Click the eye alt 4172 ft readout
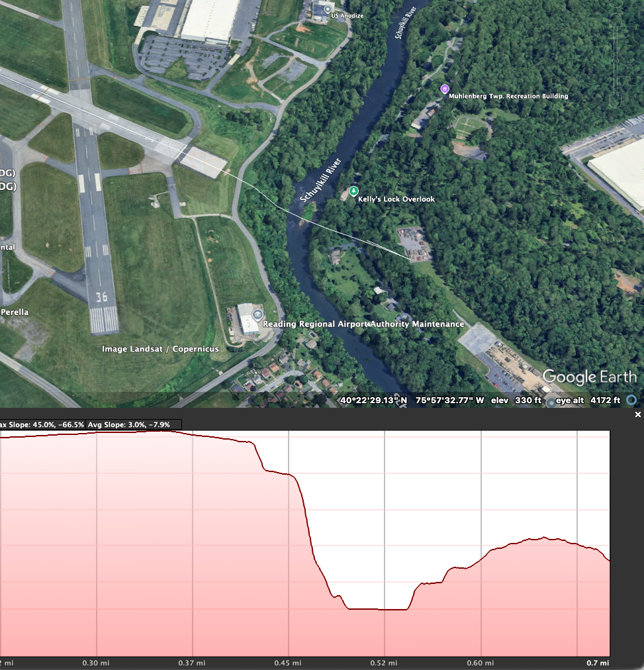The height and width of the screenshot is (670, 644). click(x=588, y=401)
